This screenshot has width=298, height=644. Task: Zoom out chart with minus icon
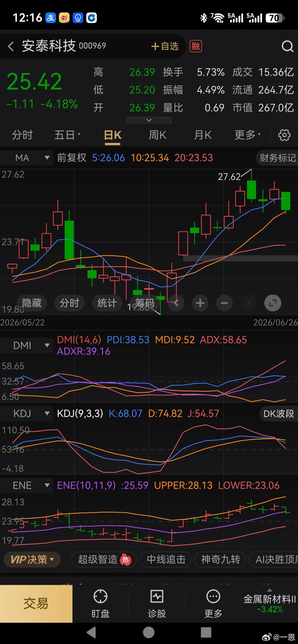224,303
